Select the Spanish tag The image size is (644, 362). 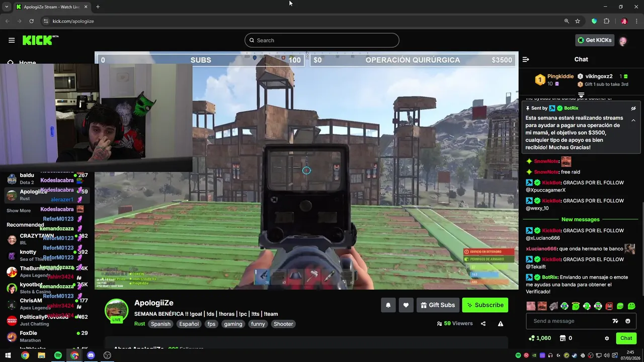160,324
